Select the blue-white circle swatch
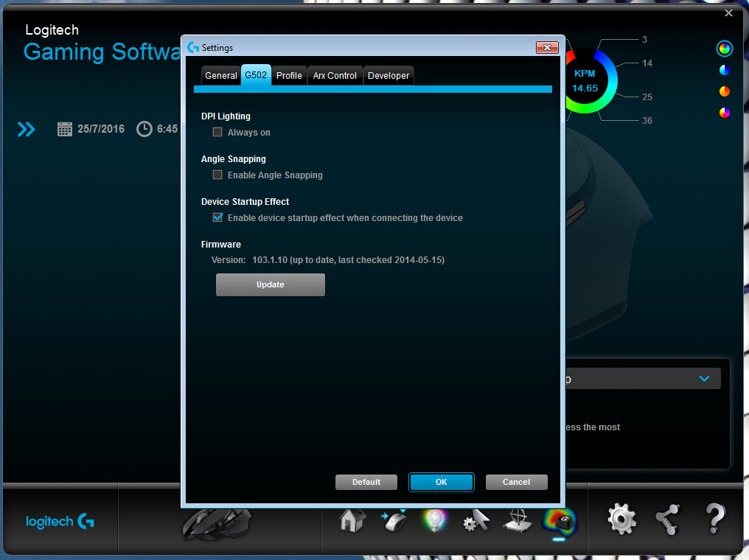Image resolution: width=749 pixels, height=560 pixels. pyautogui.click(x=725, y=70)
